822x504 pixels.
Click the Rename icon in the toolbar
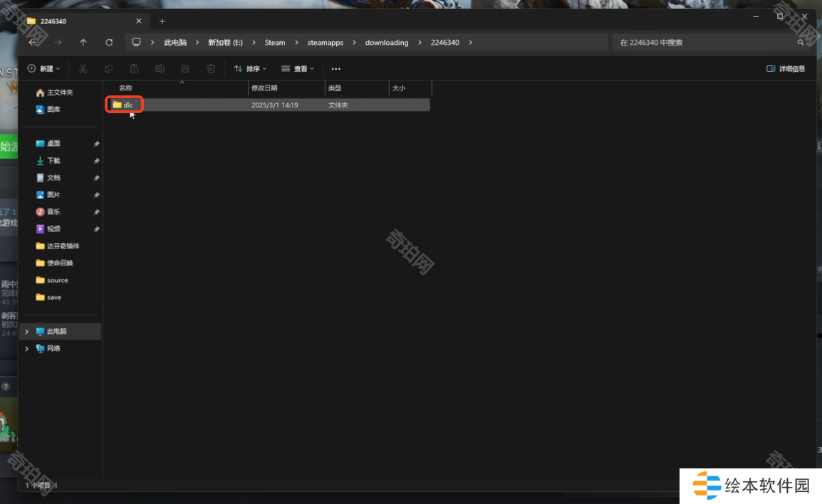point(160,69)
